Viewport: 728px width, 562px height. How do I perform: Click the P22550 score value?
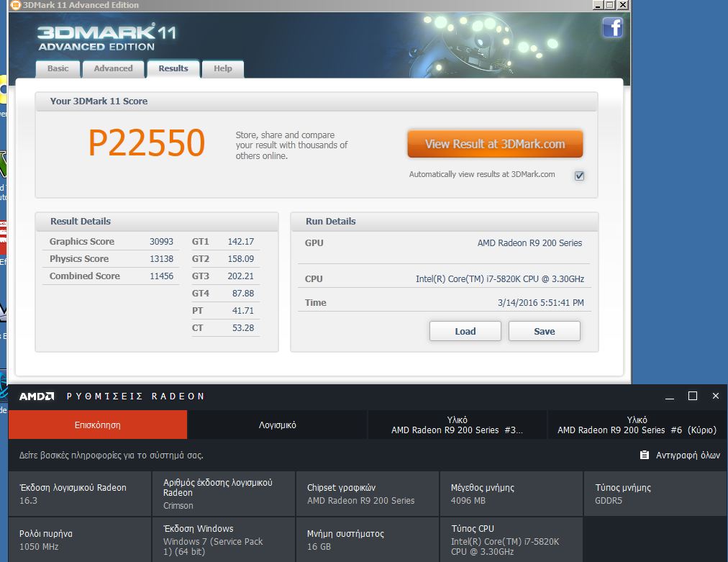pyautogui.click(x=147, y=142)
